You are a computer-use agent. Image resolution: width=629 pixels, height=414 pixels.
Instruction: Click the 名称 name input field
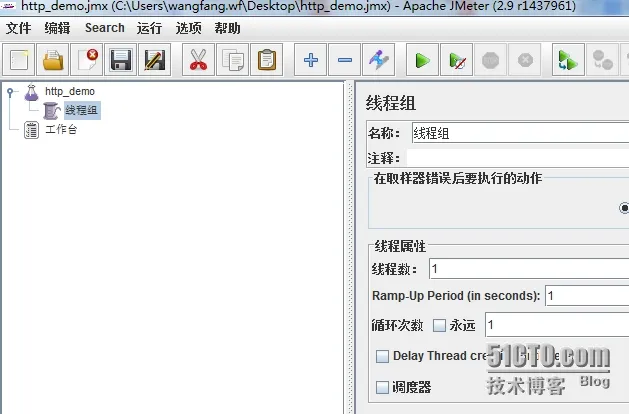tap(520, 133)
